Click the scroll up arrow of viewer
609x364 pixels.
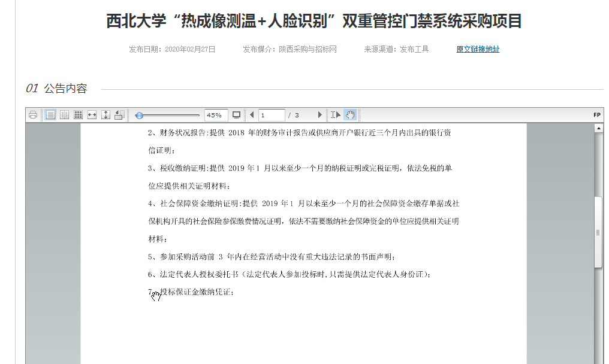(x=599, y=128)
